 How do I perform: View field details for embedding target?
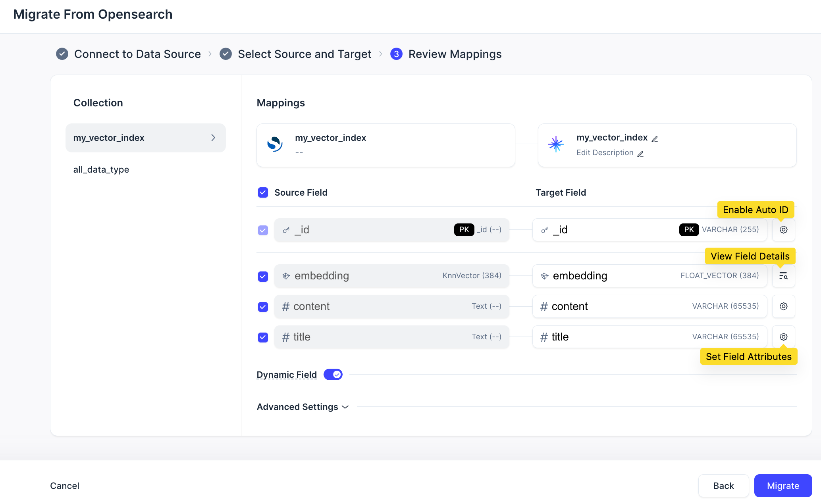783,276
